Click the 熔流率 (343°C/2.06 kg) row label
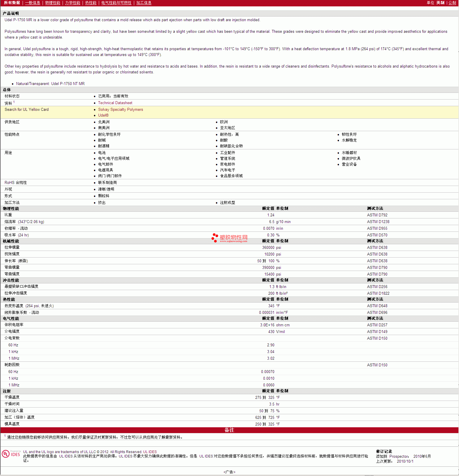The height and width of the screenshot is (476, 459). (x=24, y=222)
